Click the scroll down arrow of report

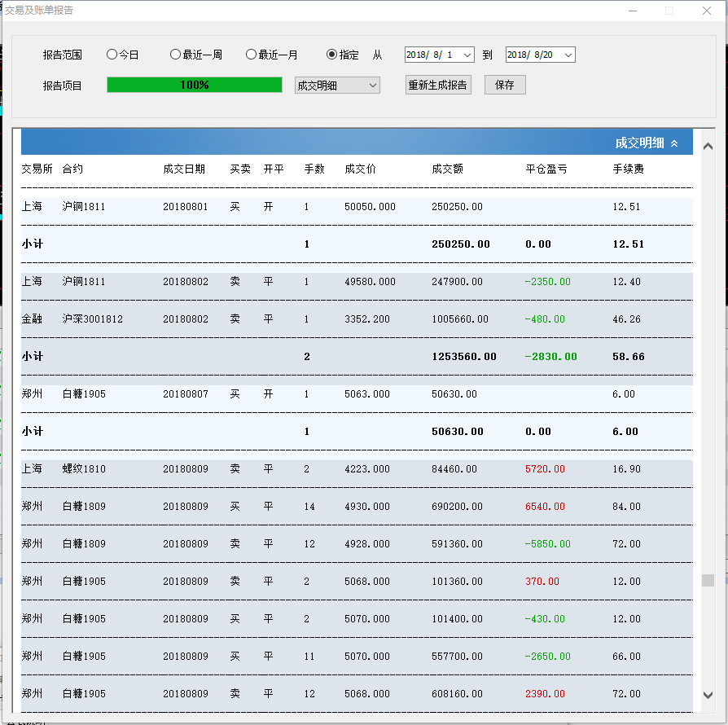[x=708, y=695]
